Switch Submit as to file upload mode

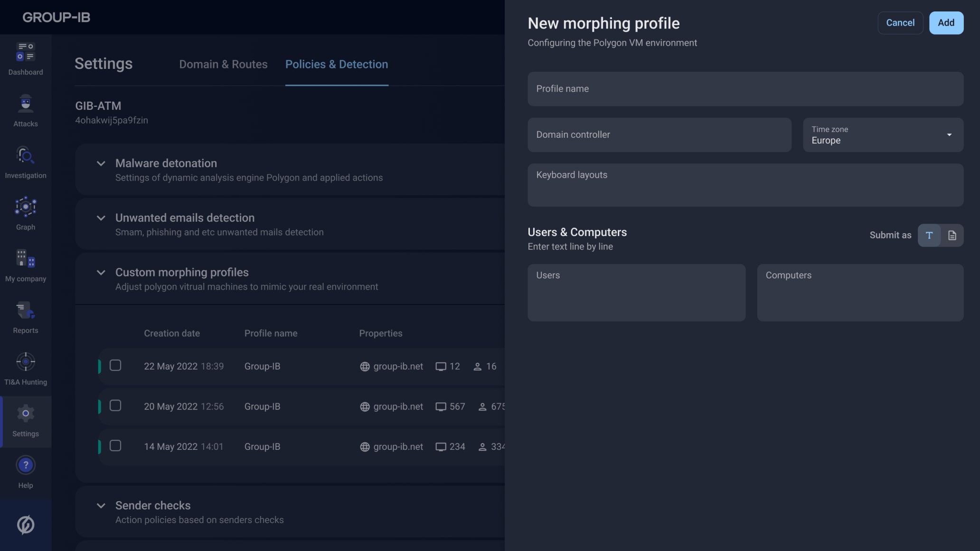click(x=952, y=235)
